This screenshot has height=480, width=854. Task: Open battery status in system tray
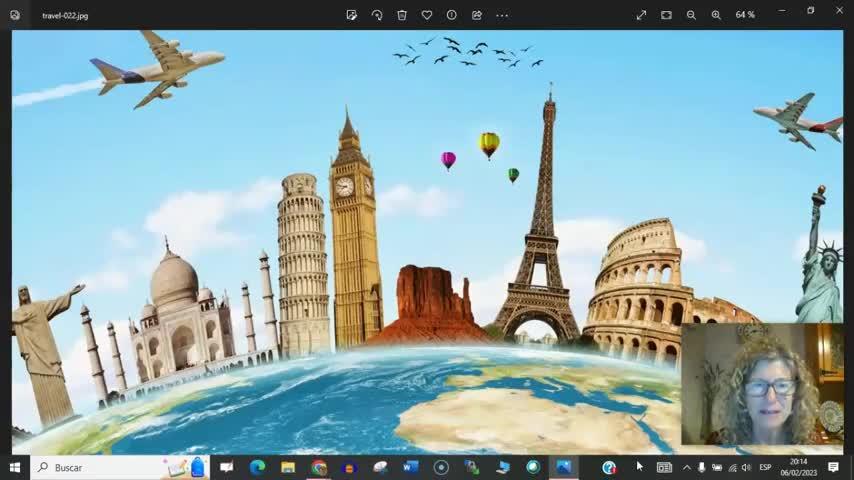click(717, 467)
